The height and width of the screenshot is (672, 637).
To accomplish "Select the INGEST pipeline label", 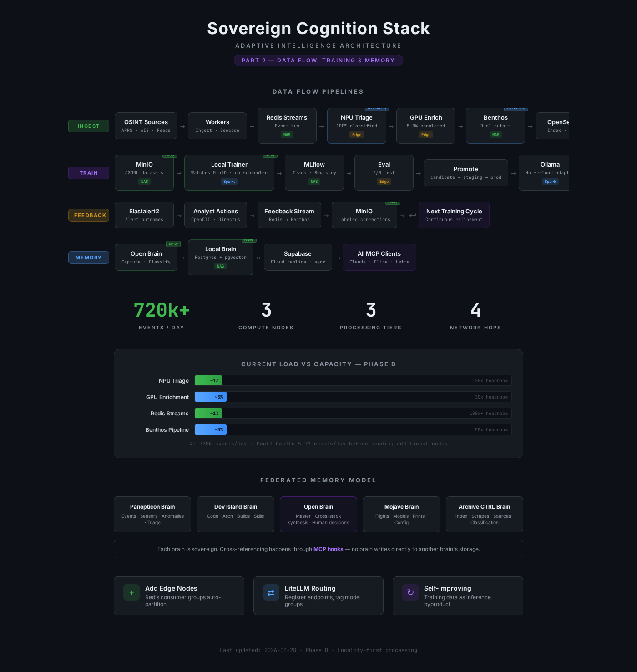I will [89, 126].
